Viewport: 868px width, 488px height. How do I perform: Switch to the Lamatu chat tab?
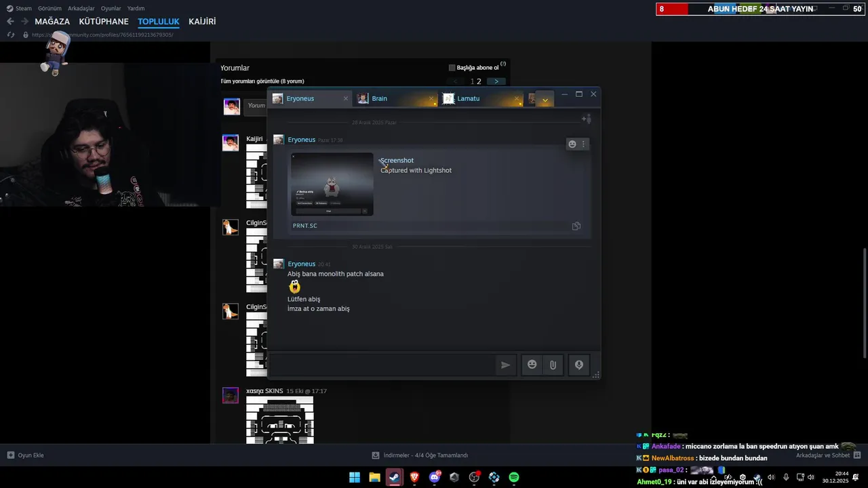[480, 99]
